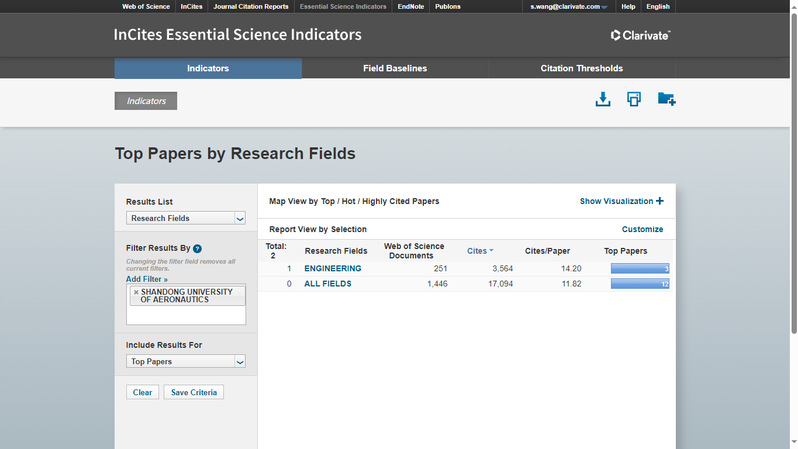Click the Add Filter link
Screen dimensions: 798x449
click(147, 279)
